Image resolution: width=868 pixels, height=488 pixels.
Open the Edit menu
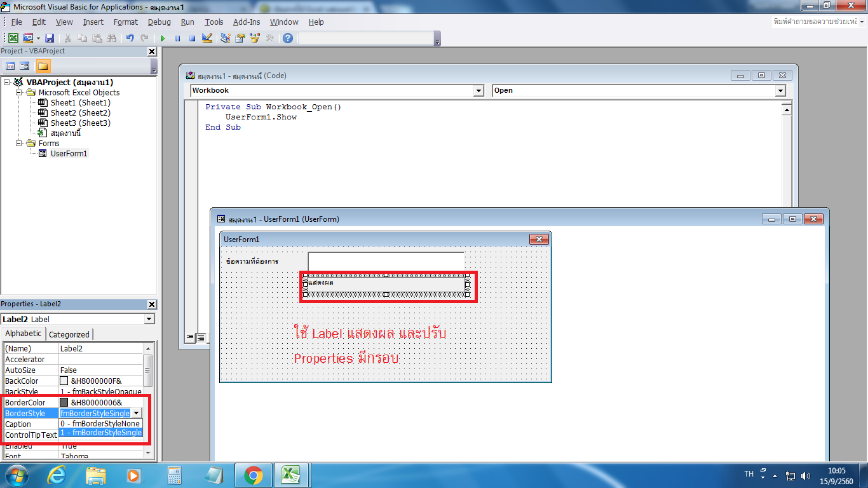[39, 22]
